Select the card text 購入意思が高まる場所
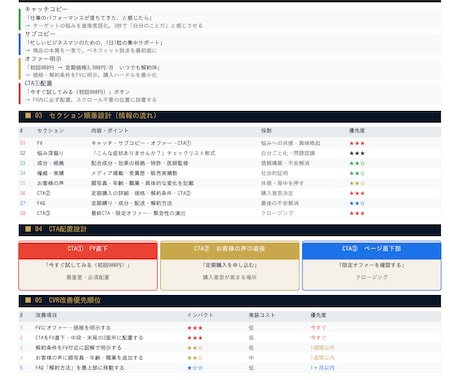The height and width of the screenshot is (380, 460). [x=230, y=277]
